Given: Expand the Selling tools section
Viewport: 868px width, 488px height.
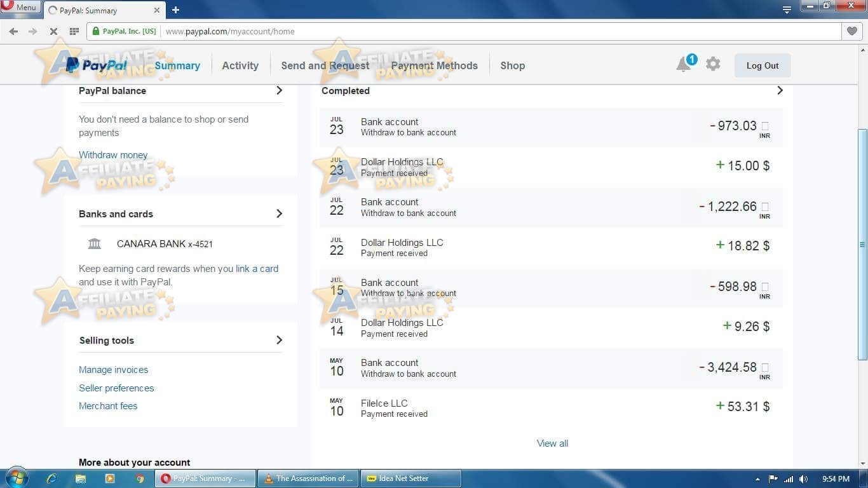Looking at the screenshot, I should coord(279,340).
